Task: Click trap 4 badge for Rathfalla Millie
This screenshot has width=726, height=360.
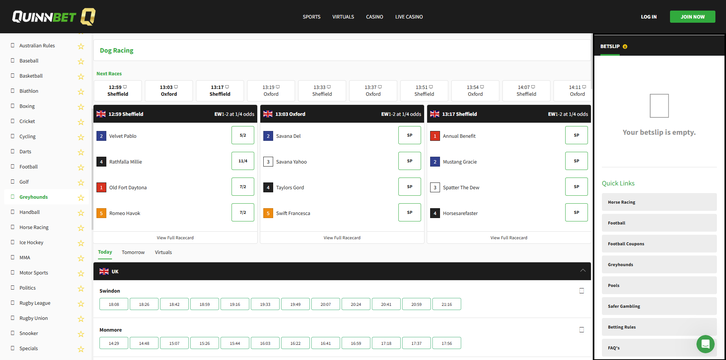Action: [101, 162]
